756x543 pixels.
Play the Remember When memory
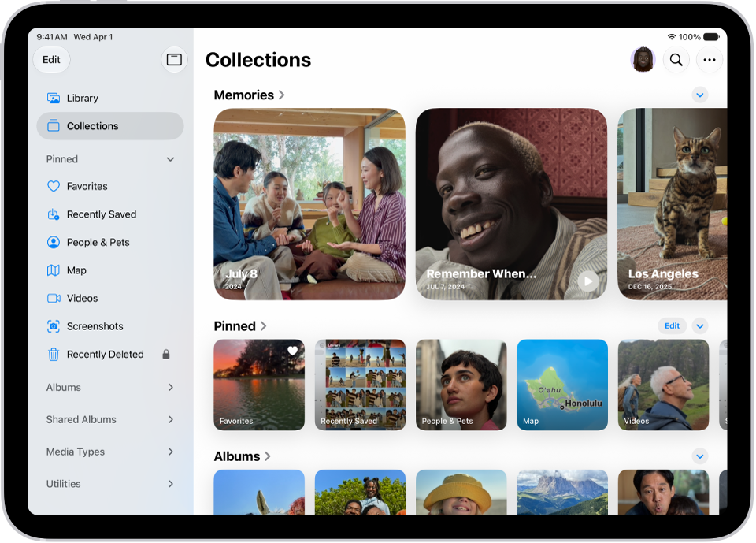click(588, 281)
